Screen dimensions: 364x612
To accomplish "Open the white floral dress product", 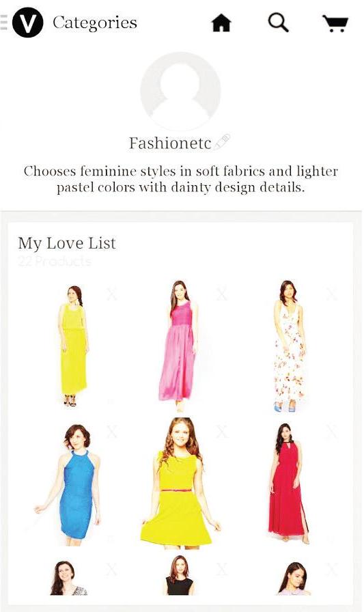I will [289, 346].
